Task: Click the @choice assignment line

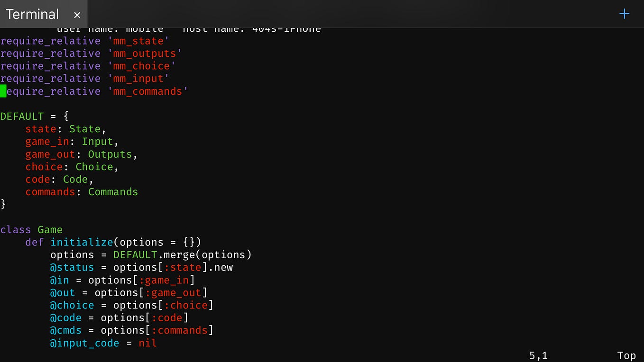Action: point(131,305)
